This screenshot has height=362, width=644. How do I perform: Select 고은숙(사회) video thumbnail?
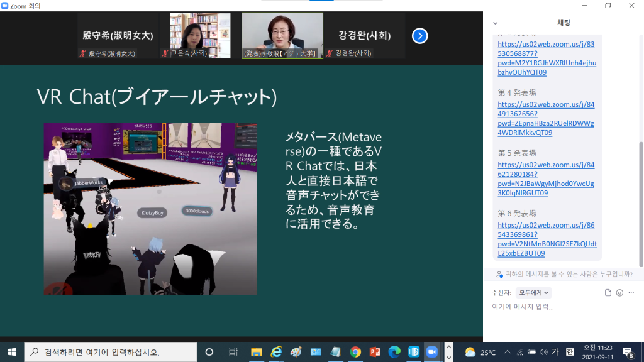pyautogui.click(x=200, y=36)
